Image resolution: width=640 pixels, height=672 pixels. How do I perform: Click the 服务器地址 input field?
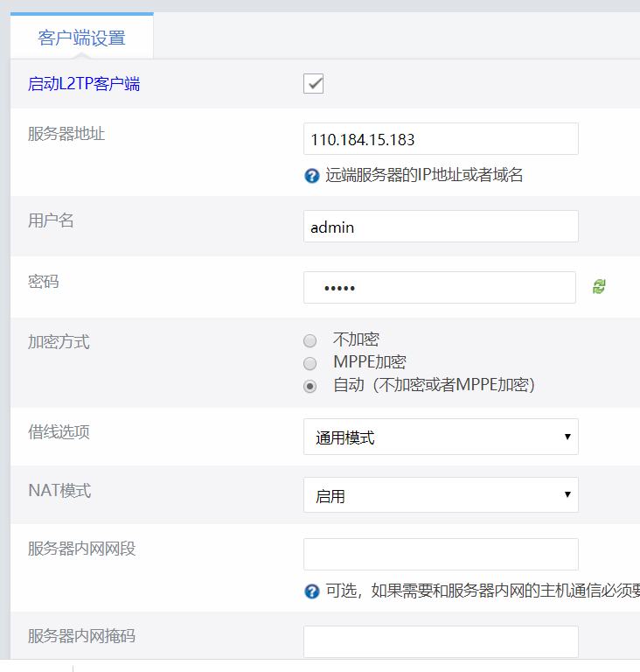[x=441, y=139]
